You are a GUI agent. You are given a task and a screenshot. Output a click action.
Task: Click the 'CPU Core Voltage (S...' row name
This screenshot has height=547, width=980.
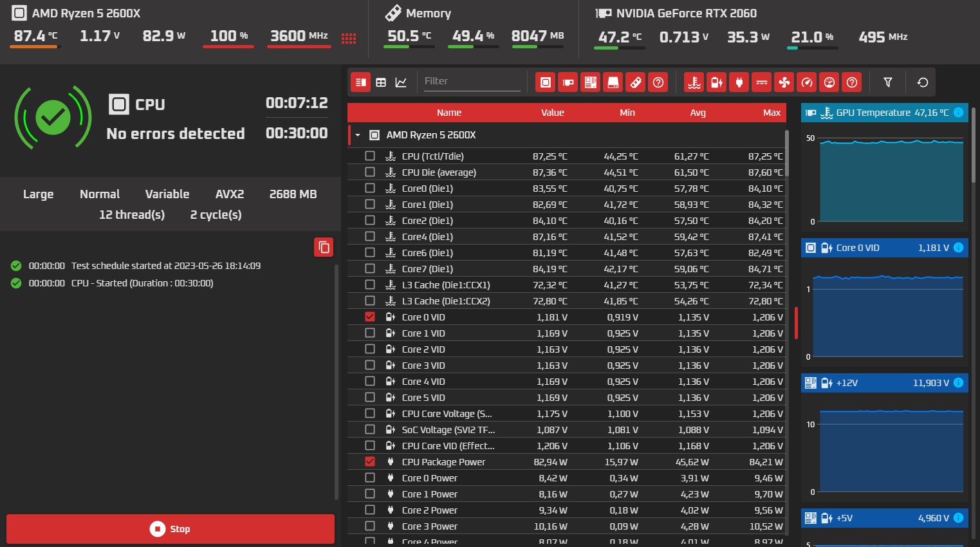(x=447, y=414)
